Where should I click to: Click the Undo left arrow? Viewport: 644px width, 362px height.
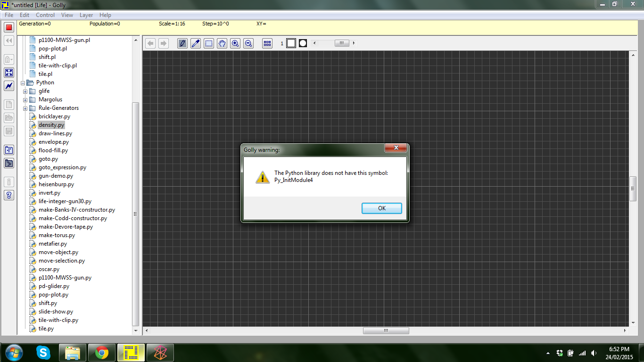pyautogui.click(x=150, y=43)
